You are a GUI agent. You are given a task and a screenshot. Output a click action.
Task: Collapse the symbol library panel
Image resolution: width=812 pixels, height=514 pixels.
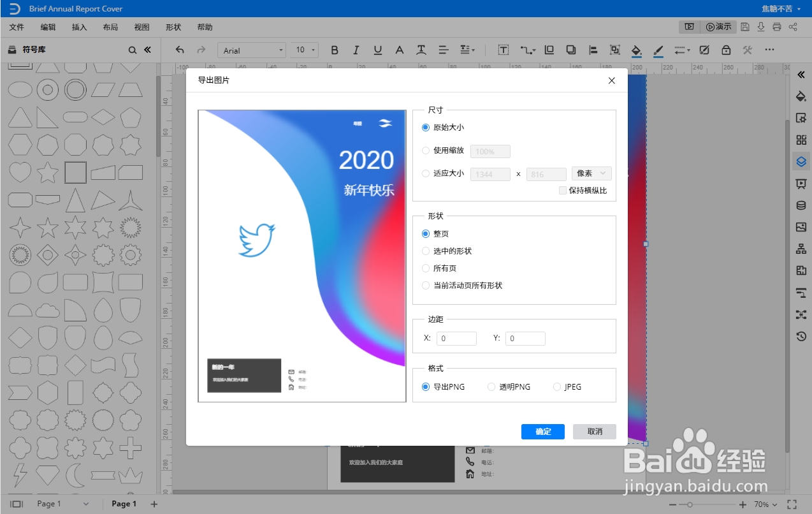point(147,50)
